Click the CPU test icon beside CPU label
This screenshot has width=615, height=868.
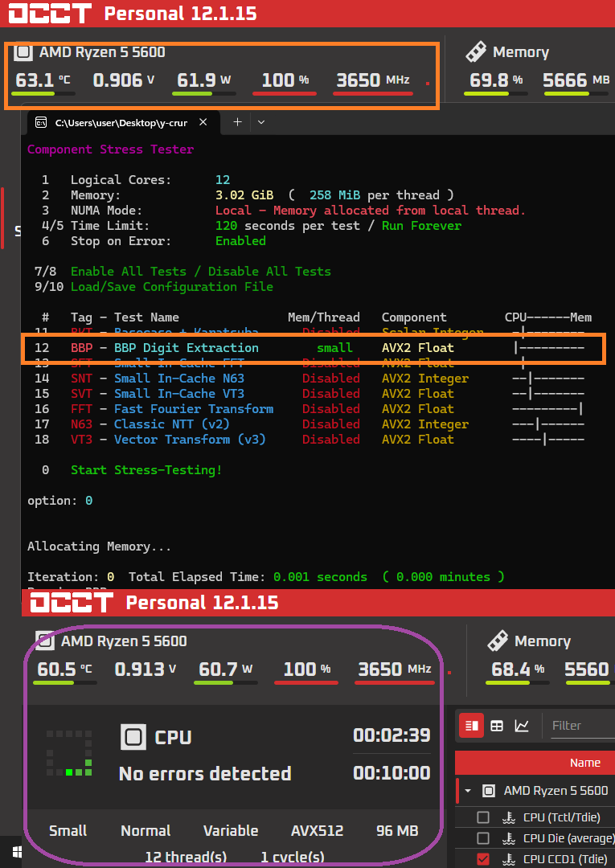coord(133,737)
